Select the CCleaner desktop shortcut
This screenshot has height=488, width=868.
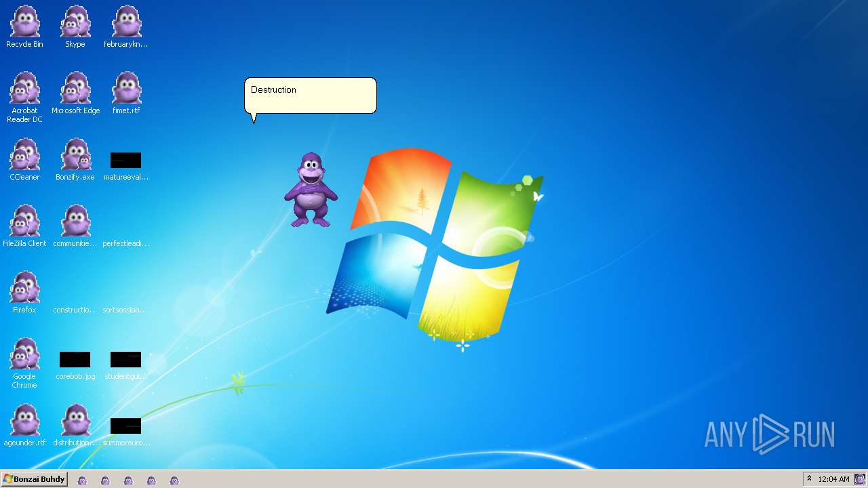coord(24,160)
